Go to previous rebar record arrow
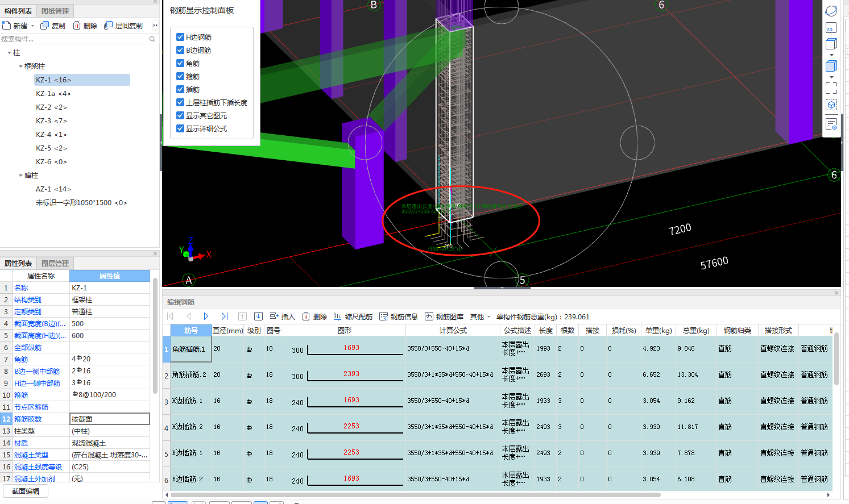This screenshot has width=849, height=504. 188,316
